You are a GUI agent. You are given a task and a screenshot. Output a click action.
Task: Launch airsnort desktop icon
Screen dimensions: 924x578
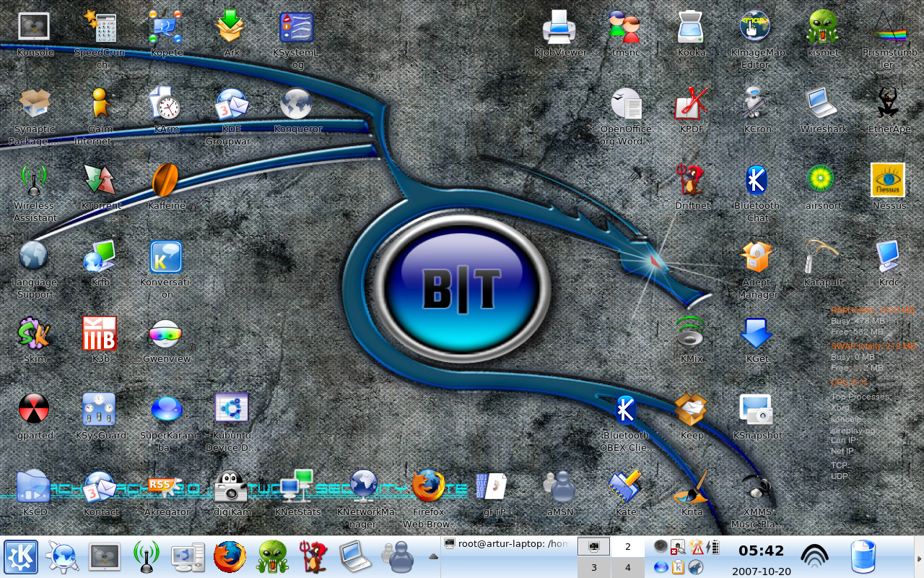822,180
